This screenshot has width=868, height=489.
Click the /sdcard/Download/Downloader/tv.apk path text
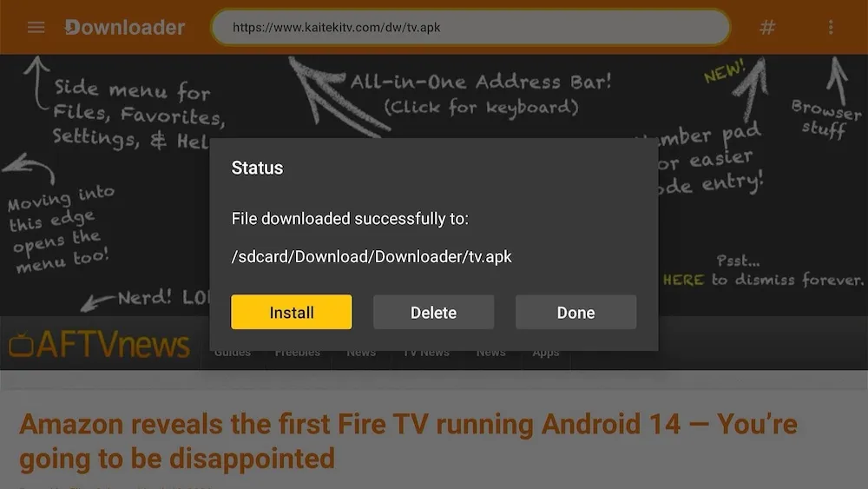click(x=372, y=257)
